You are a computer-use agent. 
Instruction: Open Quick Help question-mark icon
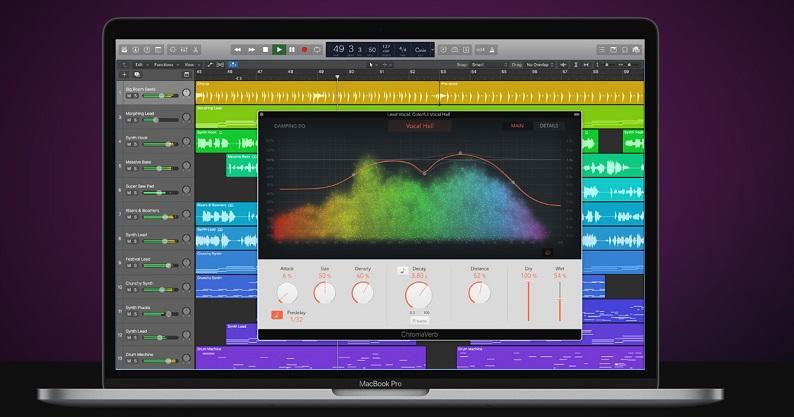pos(147,50)
